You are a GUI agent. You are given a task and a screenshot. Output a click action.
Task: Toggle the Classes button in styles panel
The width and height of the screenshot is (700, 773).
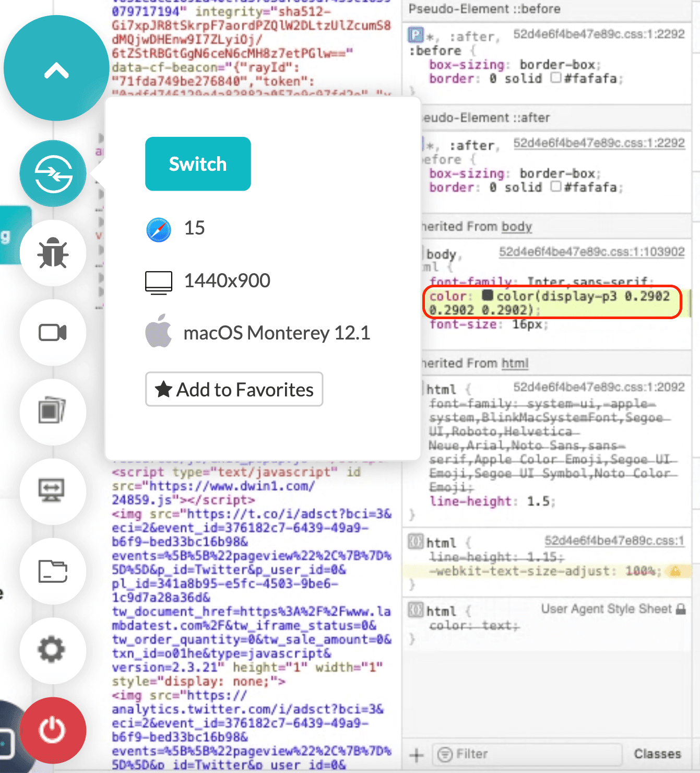point(657,754)
